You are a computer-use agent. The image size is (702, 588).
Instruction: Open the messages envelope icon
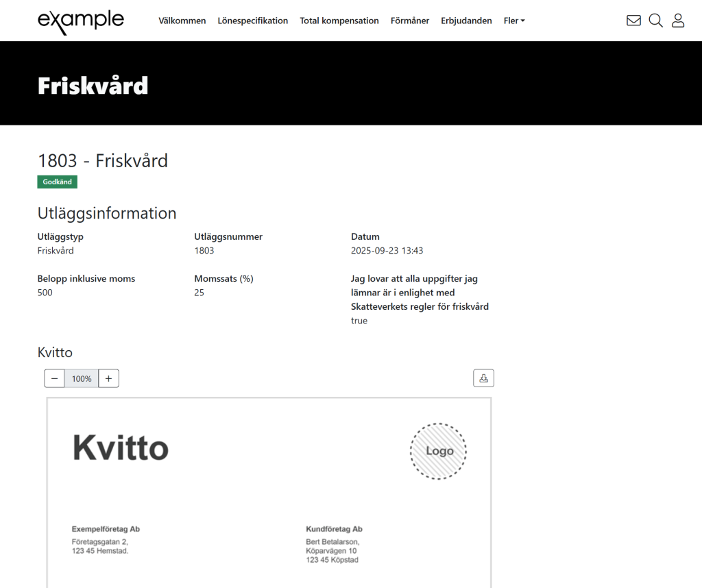click(x=633, y=21)
